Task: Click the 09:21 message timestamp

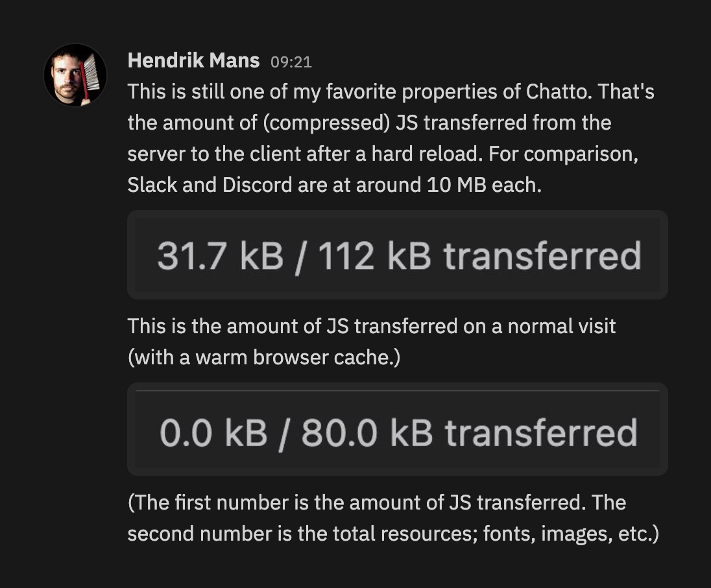Action: click(291, 62)
